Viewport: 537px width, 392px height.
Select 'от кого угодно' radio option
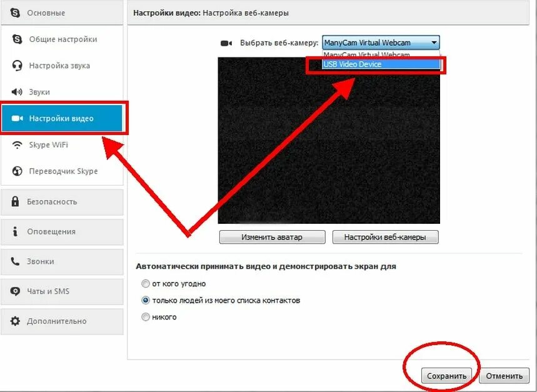[x=146, y=284]
